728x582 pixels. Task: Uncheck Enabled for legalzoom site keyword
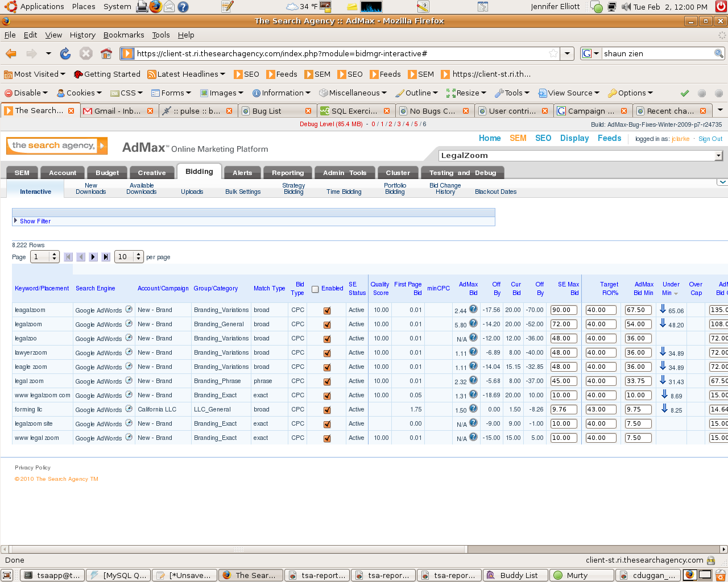coord(327,425)
